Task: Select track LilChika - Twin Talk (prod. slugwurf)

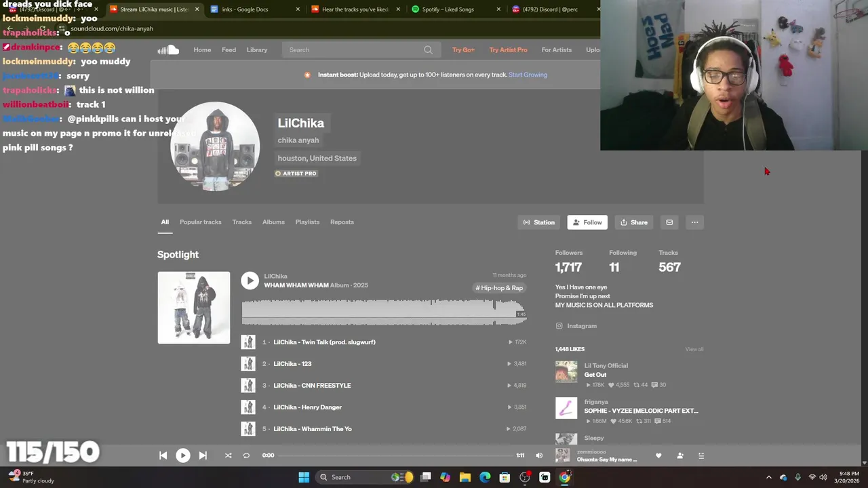Action: click(x=324, y=342)
